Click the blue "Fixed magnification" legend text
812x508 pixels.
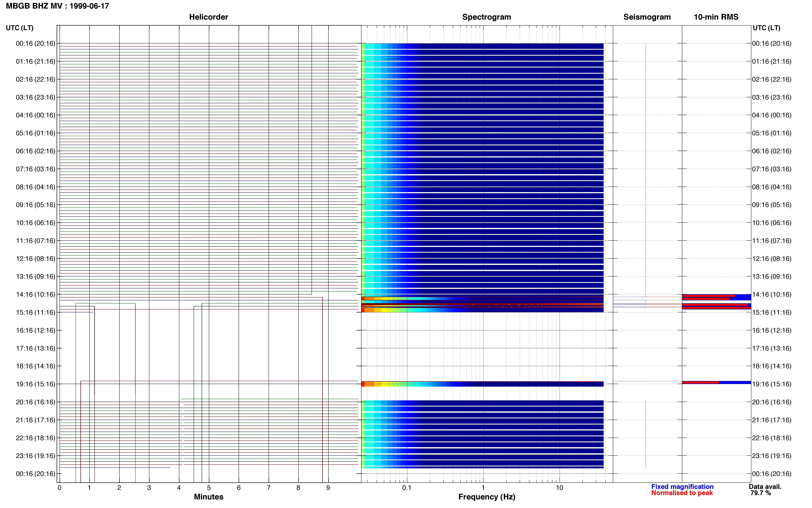(x=682, y=486)
